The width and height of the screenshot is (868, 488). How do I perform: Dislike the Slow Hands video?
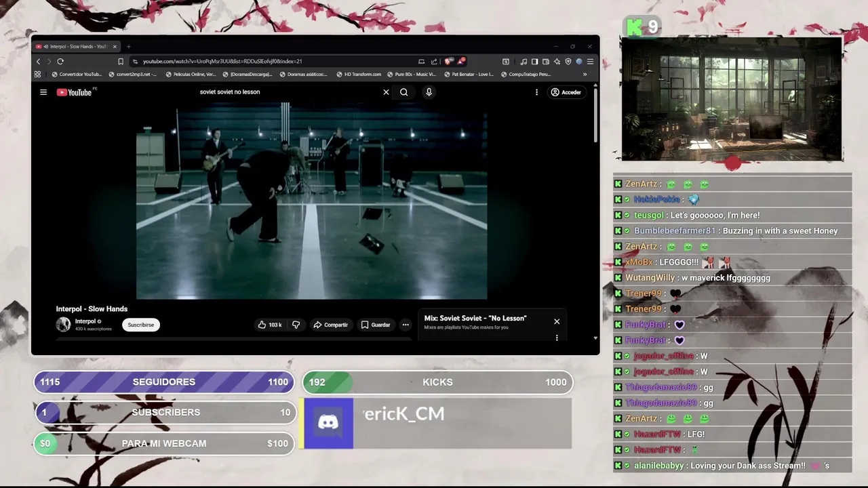(x=296, y=325)
